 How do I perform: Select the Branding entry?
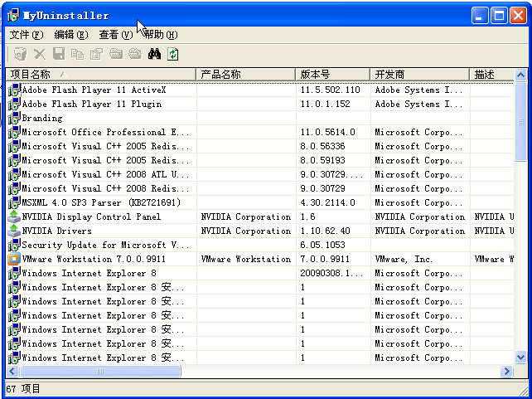click(42, 118)
